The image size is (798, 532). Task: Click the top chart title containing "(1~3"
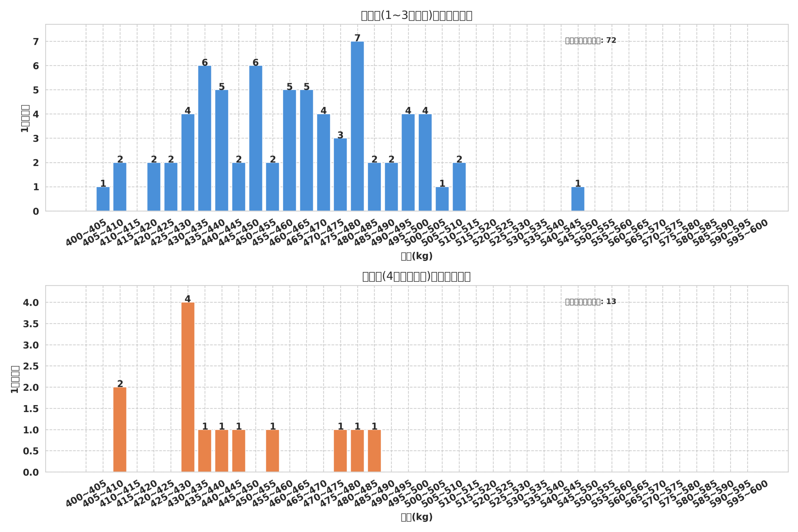coord(417,16)
